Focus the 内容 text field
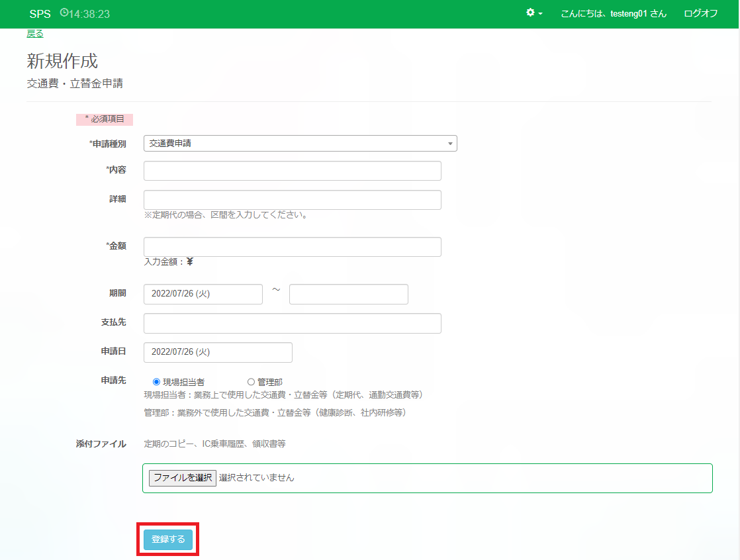The height and width of the screenshot is (560, 740). point(292,171)
